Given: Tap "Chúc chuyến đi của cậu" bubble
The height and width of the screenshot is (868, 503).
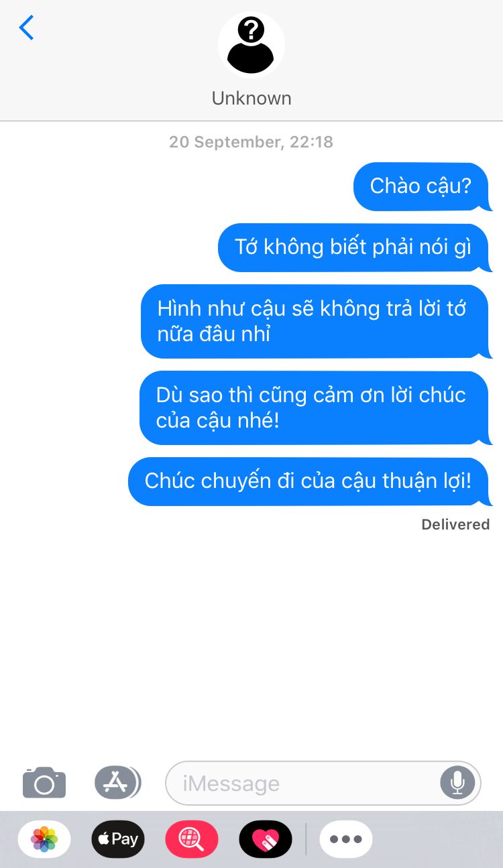Looking at the screenshot, I should click(310, 481).
